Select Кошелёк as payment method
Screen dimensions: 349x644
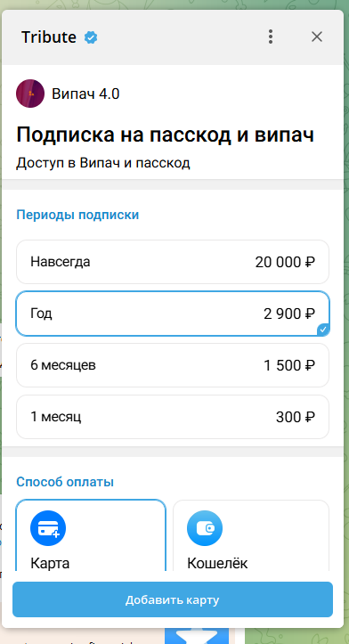pyautogui.click(x=251, y=535)
